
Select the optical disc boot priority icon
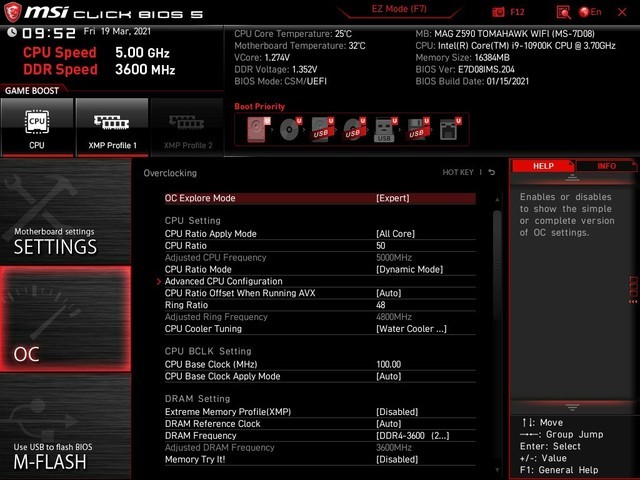(290, 129)
